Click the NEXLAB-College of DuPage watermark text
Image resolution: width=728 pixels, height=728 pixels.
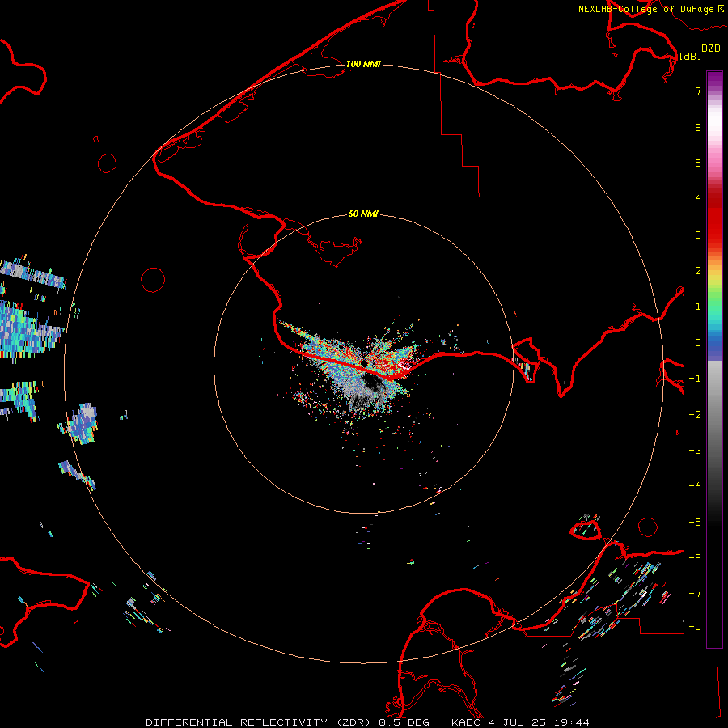(645, 9)
